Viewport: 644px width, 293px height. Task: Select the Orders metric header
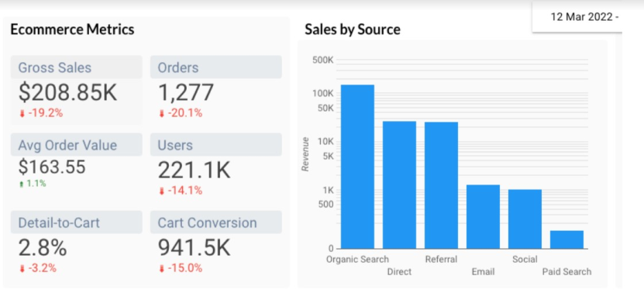(216, 67)
